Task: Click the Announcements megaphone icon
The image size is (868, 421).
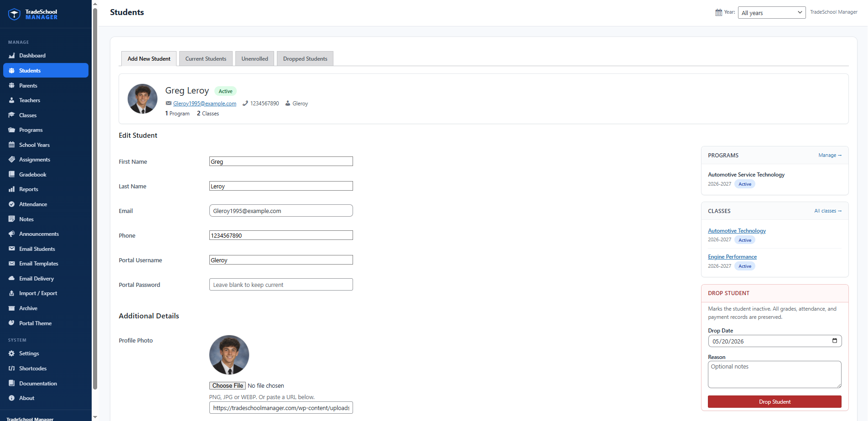Action: pos(12,234)
